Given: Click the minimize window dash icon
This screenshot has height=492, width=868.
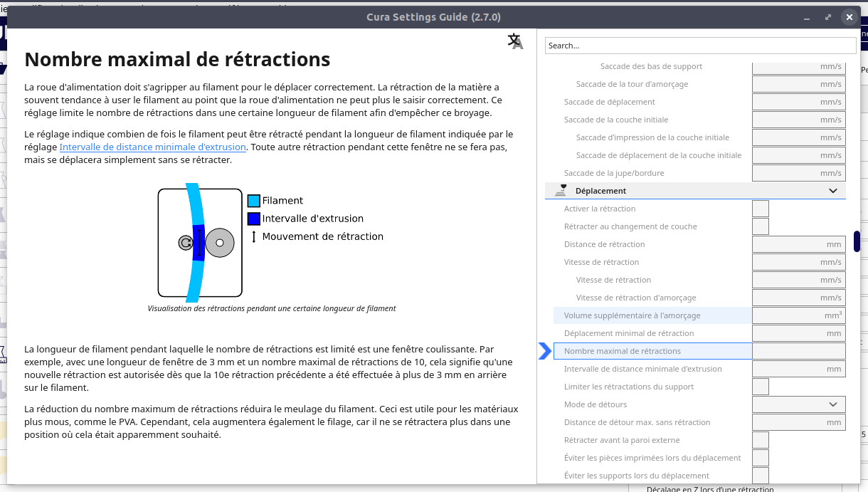Looking at the screenshot, I should [808, 17].
